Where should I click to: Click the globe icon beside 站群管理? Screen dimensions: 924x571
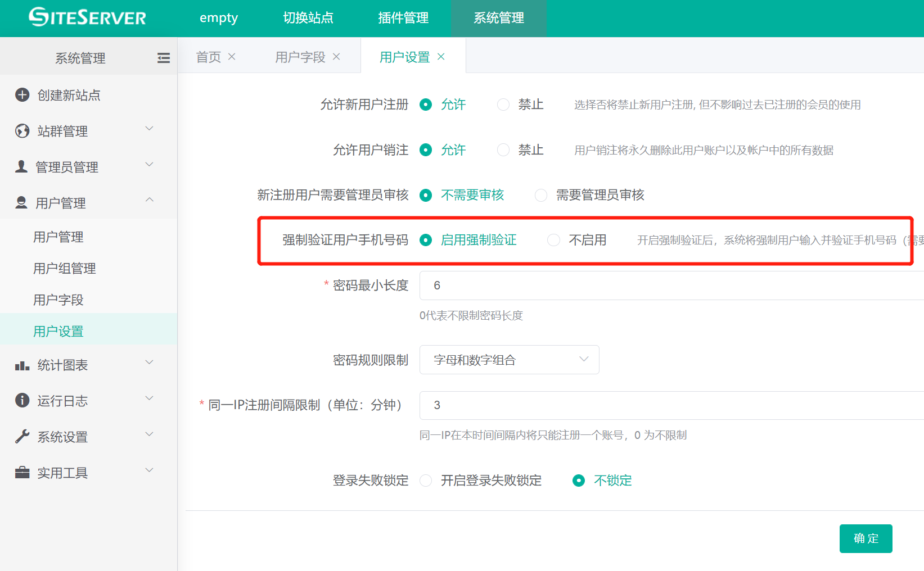tap(22, 131)
